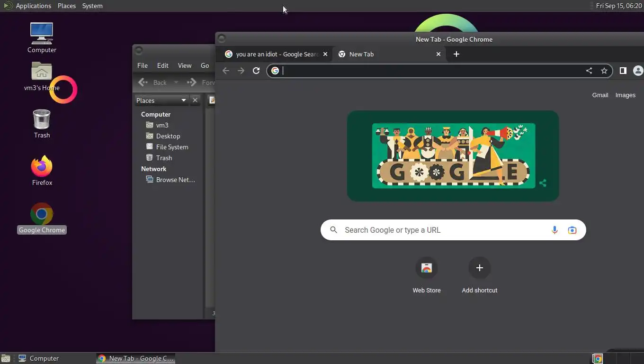
Task: Switch to 'New Tab - Google C...' taskbar button
Action: [136, 358]
